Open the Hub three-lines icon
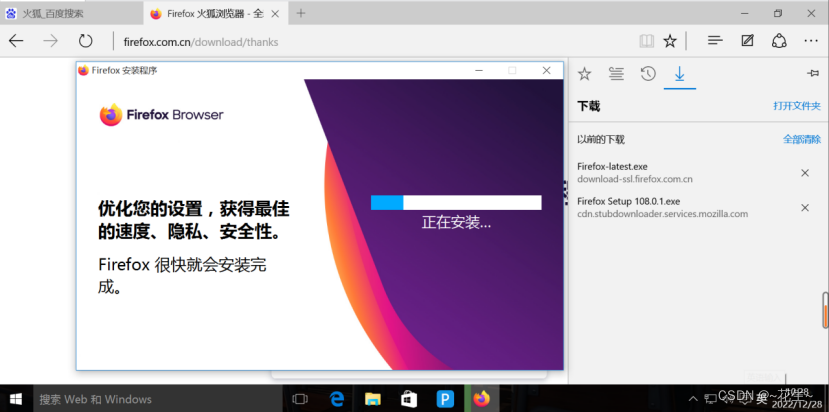 (715, 41)
